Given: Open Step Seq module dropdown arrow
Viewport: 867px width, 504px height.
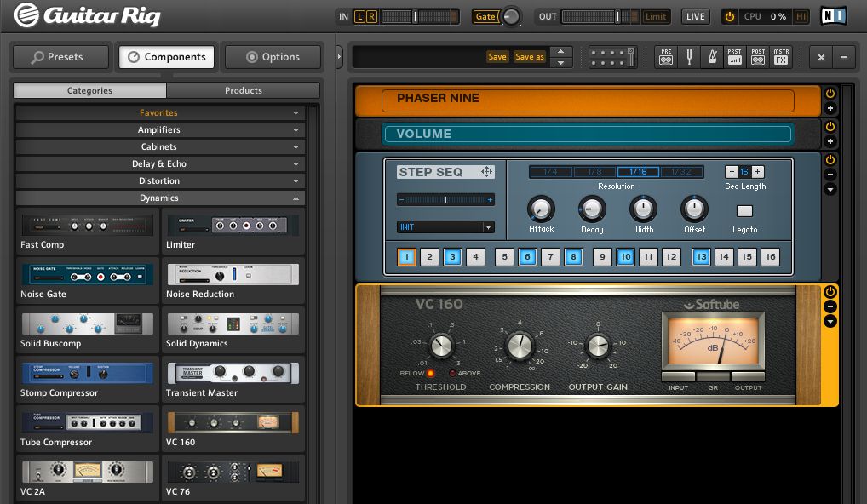Looking at the screenshot, I should click(x=830, y=190).
